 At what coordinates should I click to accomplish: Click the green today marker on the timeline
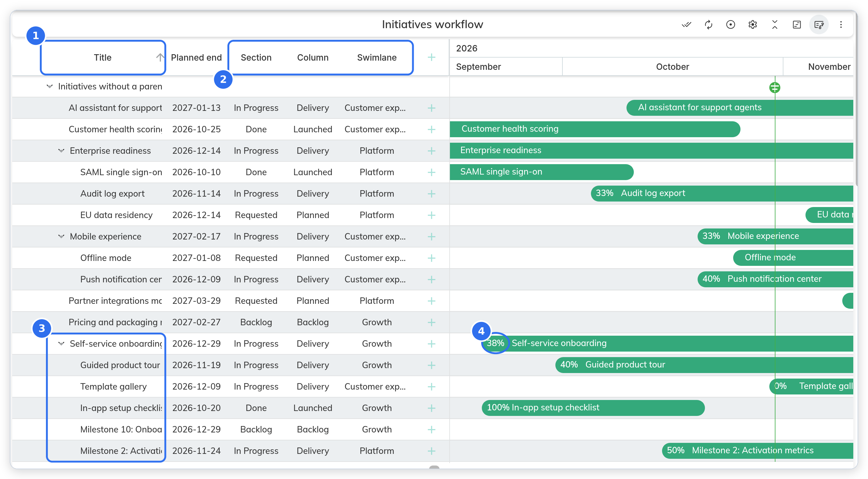tap(775, 88)
